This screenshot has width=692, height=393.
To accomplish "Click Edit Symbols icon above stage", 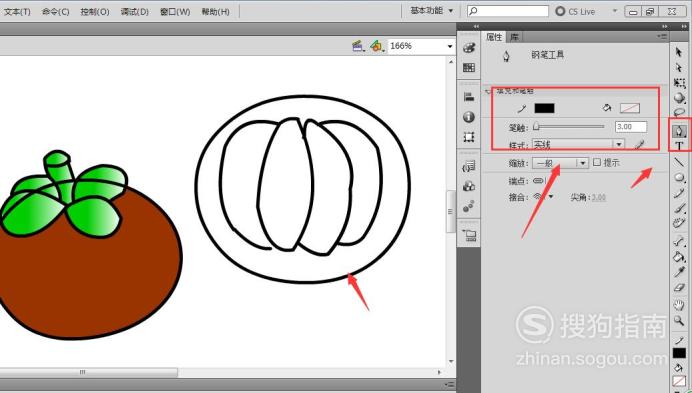I will point(376,46).
